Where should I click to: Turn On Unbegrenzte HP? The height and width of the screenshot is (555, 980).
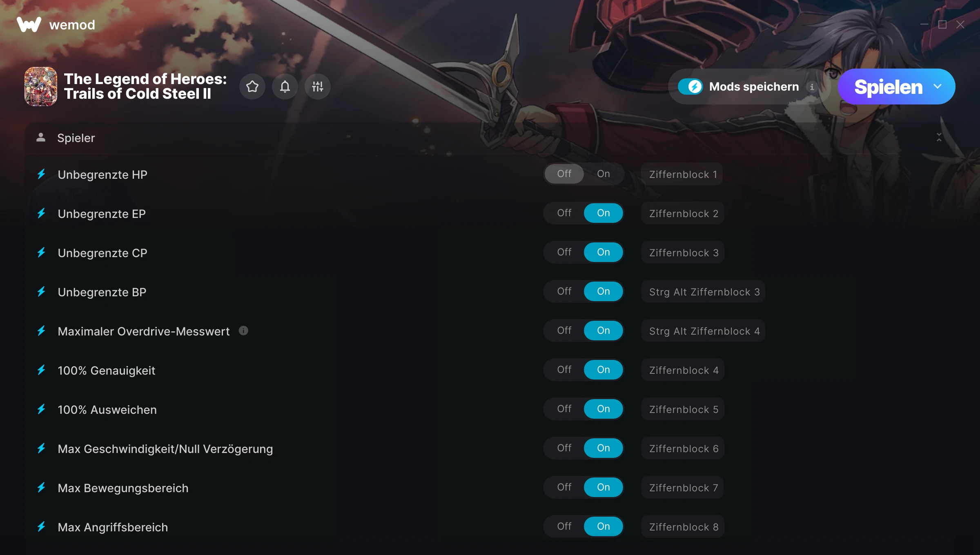(x=603, y=174)
